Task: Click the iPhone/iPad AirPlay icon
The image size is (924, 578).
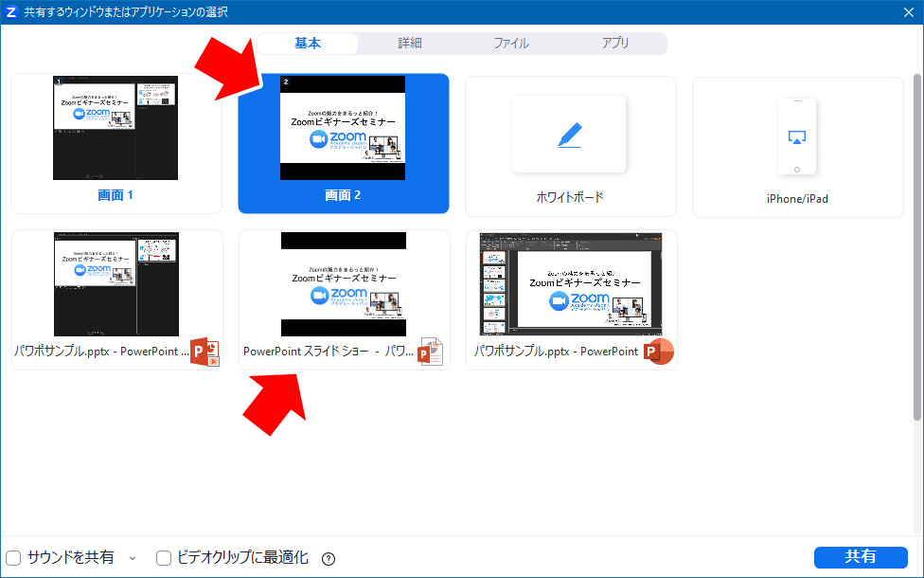Action: (x=796, y=136)
